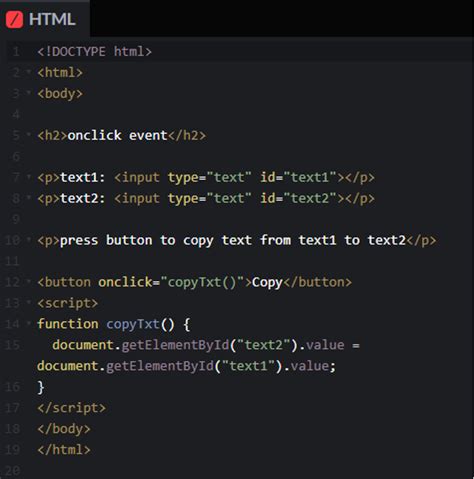Click the closing </button> tag on line 12

(317, 283)
